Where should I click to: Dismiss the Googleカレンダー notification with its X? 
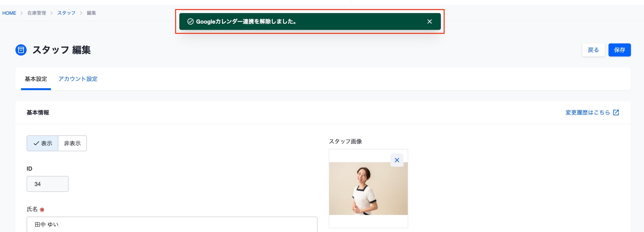(x=429, y=21)
